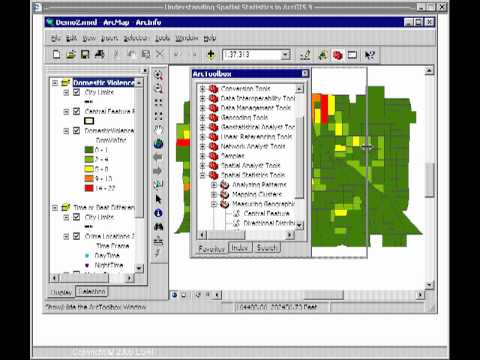
Task: Open the Command Line window icon
Action: pyautogui.click(x=352, y=55)
